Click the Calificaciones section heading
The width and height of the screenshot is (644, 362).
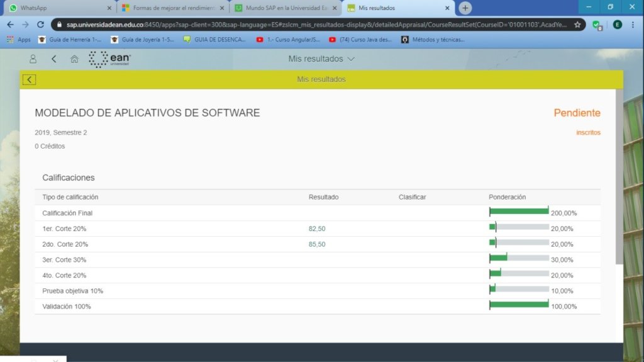click(x=68, y=178)
